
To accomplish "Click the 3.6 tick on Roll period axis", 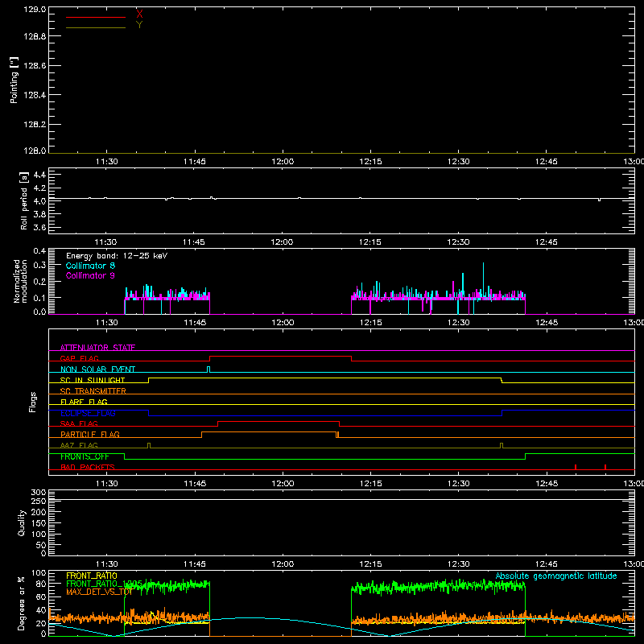I will coord(39,227).
